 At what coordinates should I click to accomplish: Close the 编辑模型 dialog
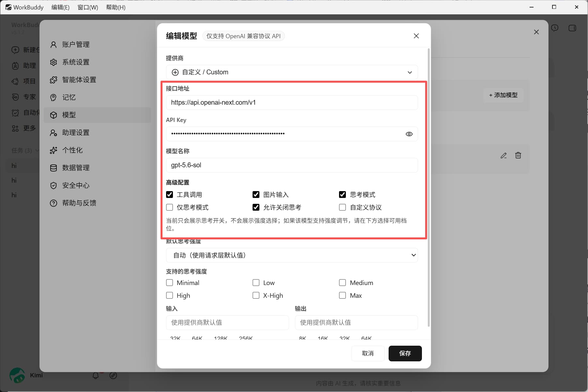point(416,36)
